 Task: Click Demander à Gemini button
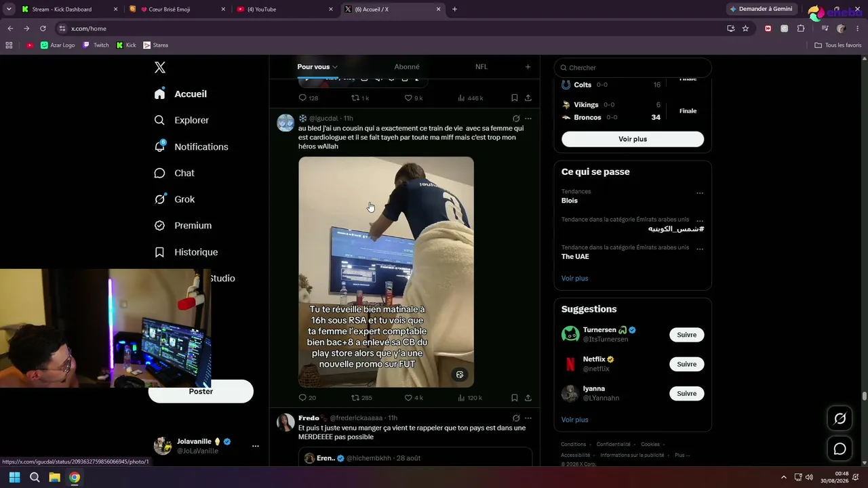pyautogui.click(x=761, y=9)
